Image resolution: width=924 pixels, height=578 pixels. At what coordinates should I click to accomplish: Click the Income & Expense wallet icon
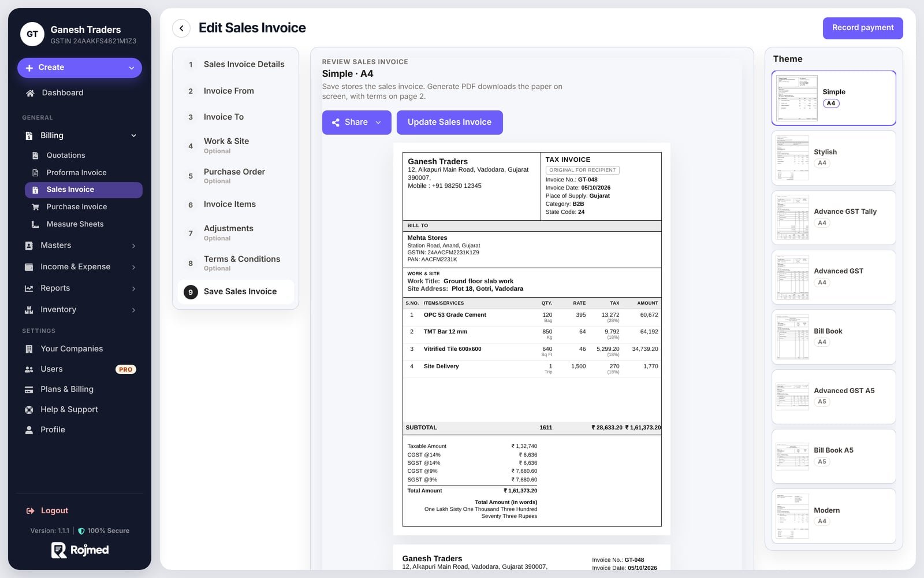pos(29,267)
